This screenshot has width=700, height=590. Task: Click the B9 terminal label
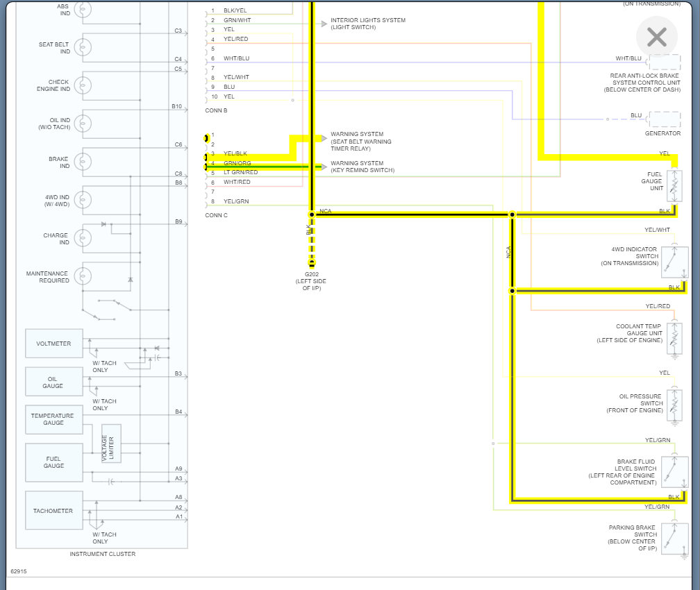coord(178,221)
